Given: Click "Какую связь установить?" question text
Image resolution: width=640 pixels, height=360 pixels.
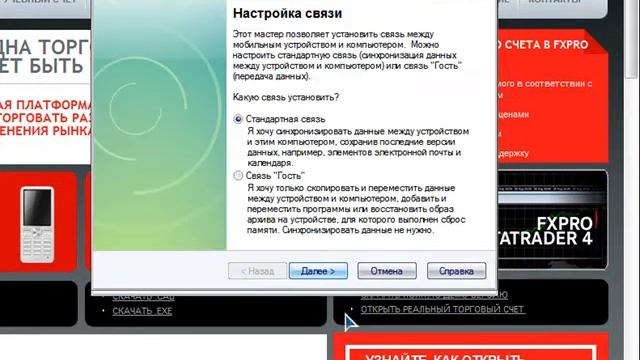Looking at the screenshot, I should [x=286, y=97].
